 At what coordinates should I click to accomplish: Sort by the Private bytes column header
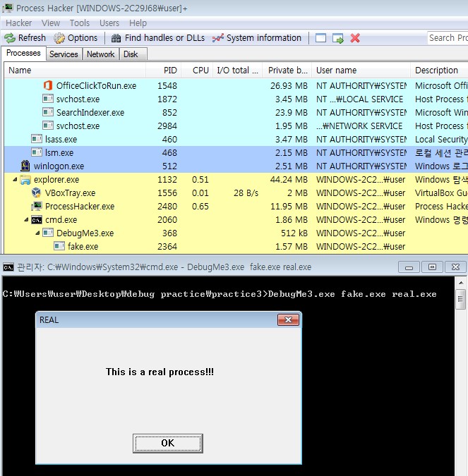point(287,71)
